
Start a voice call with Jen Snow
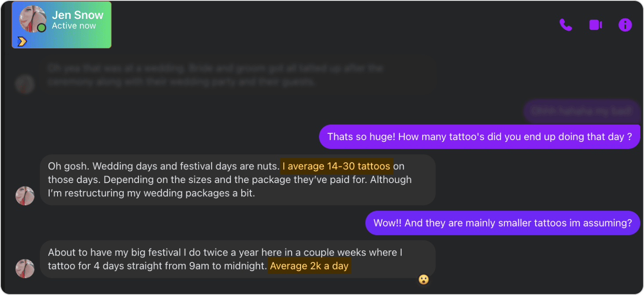click(x=565, y=25)
